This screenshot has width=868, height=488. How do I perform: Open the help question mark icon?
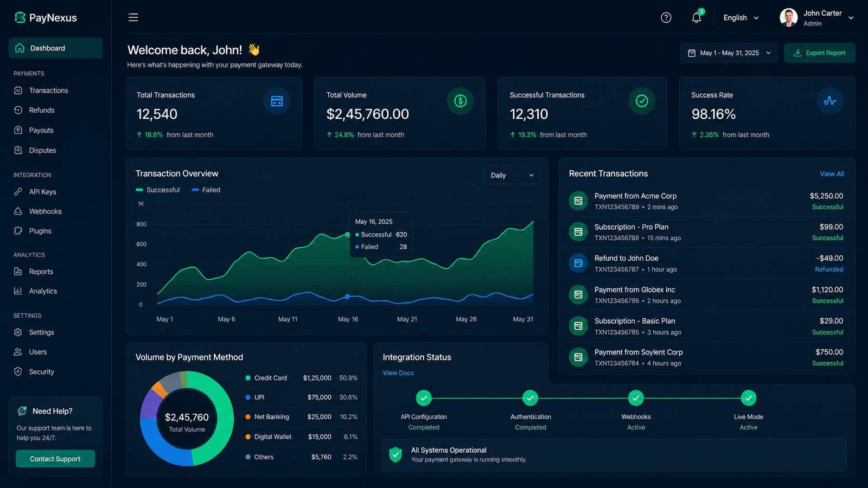coord(666,18)
